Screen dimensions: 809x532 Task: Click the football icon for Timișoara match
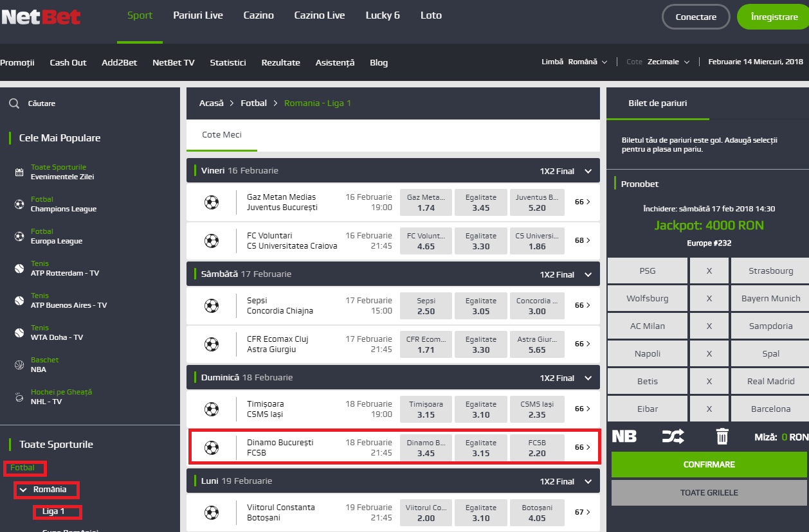[x=212, y=409]
